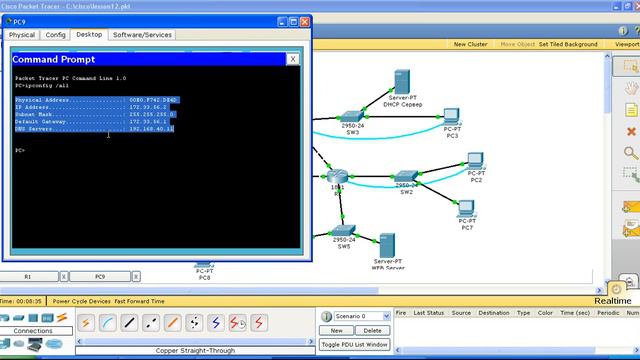
Task: Open the Config tab in PC9
Action: coord(56,35)
